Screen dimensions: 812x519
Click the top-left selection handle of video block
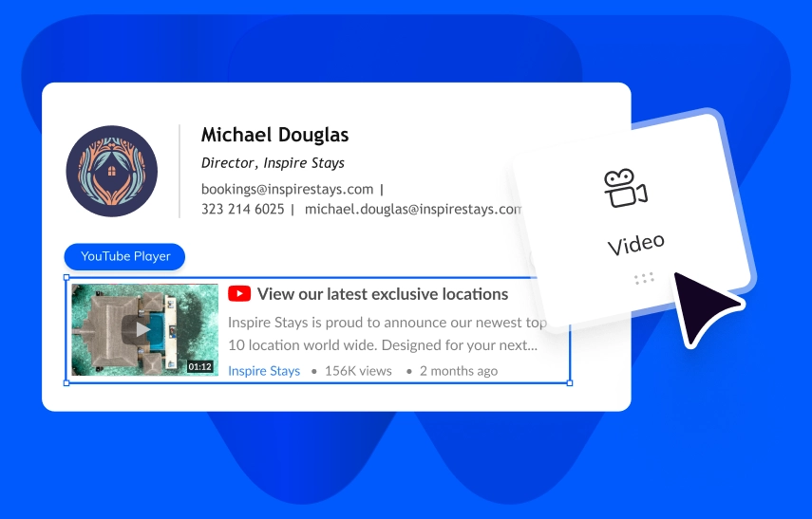pos(66,278)
